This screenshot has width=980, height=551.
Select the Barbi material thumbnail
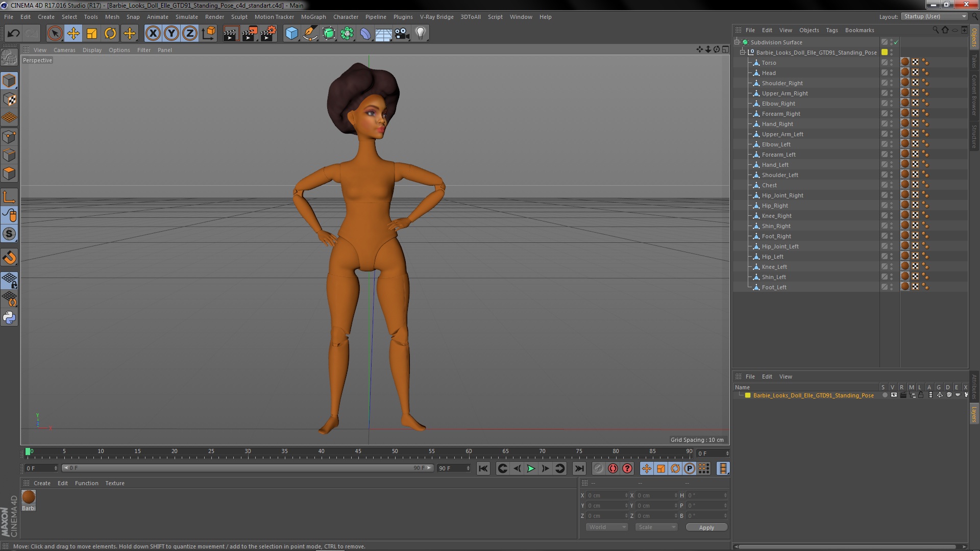(x=29, y=497)
